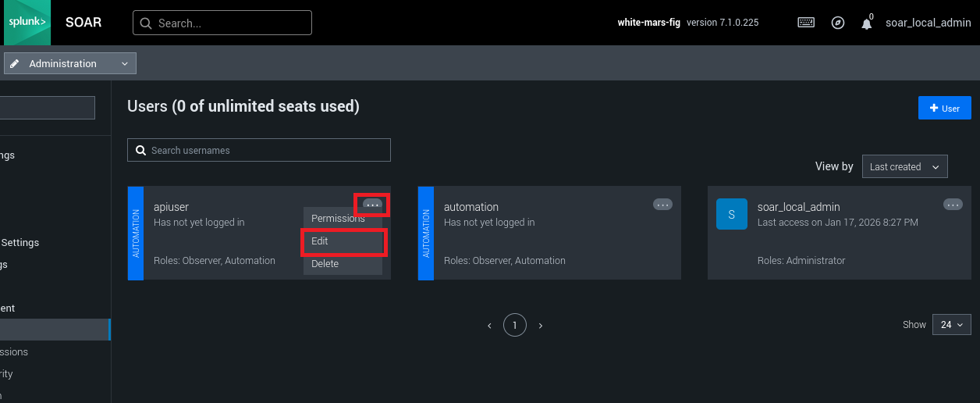Click the soar_local_admin avatar icon

tap(731, 214)
